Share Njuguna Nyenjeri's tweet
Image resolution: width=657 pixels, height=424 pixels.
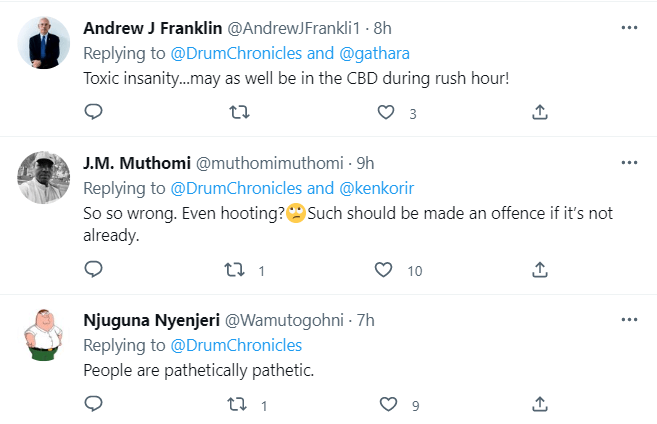click(x=540, y=405)
